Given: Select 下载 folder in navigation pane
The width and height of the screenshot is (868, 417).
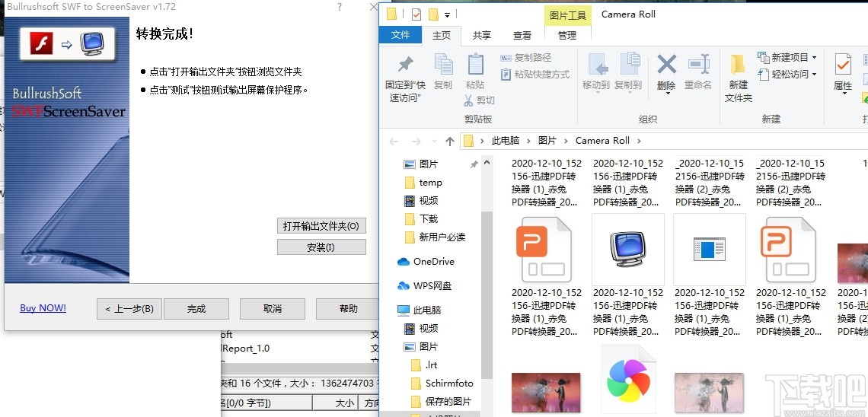Looking at the screenshot, I should pyautogui.click(x=429, y=219).
